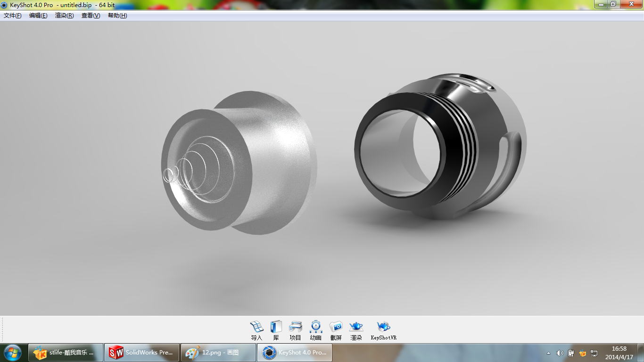Click the 截屏 (Screenshot) camera icon

click(x=336, y=330)
